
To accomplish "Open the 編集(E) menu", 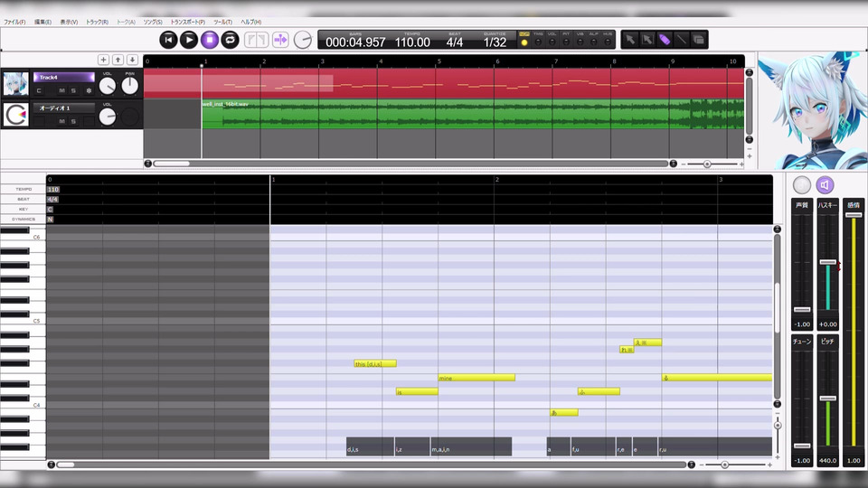I will [x=42, y=22].
